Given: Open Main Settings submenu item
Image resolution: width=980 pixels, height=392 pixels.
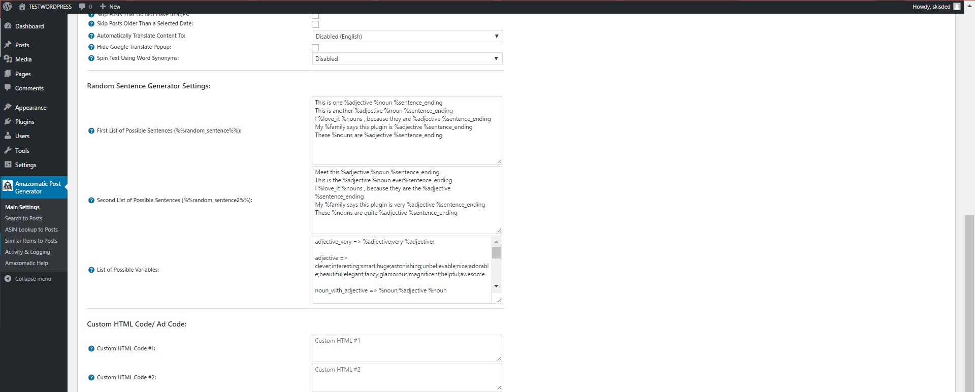Looking at the screenshot, I should [x=22, y=207].
